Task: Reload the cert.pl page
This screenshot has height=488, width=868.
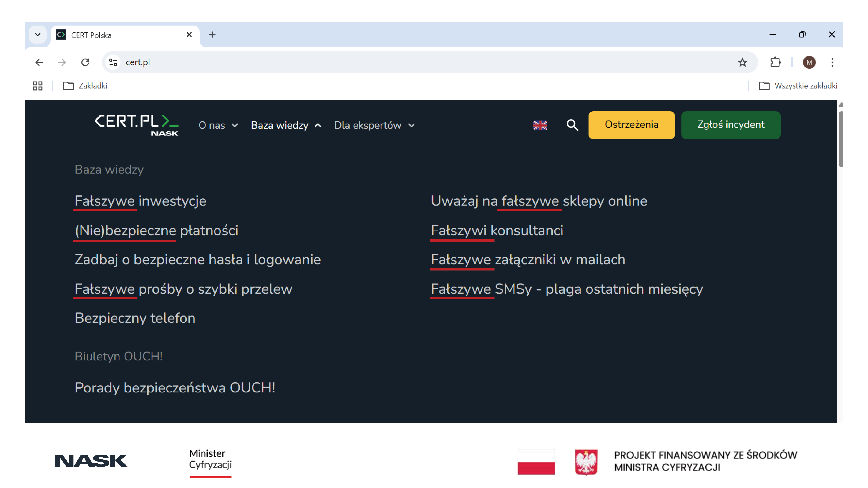Action: point(85,62)
